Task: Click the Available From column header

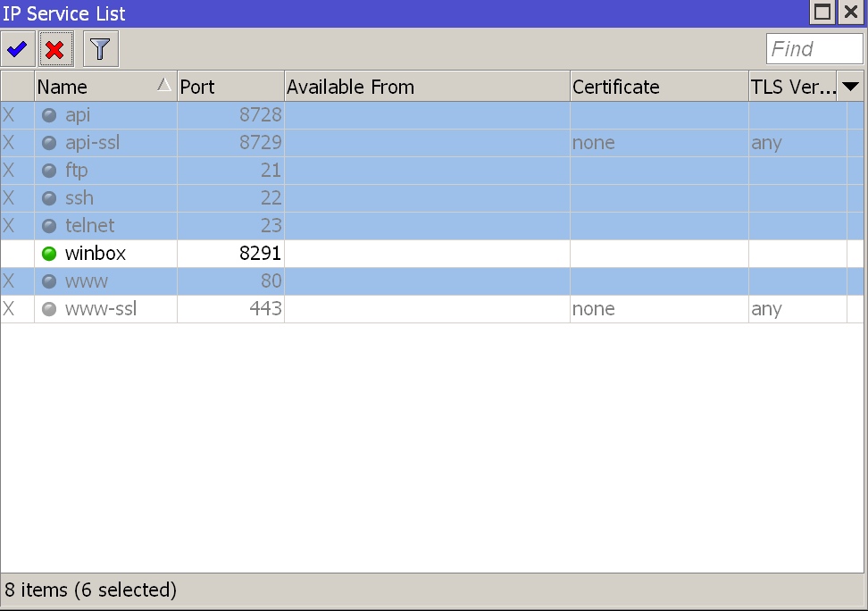Action: pos(426,87)
